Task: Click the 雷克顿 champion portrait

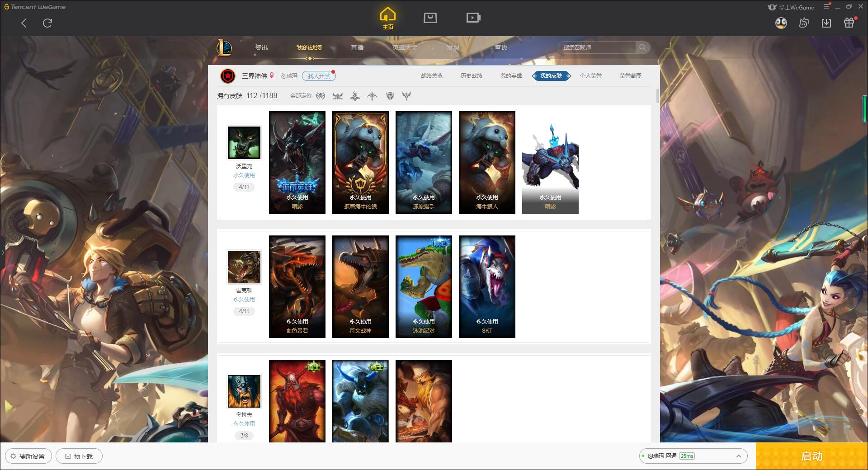Action: coord(244,267)
